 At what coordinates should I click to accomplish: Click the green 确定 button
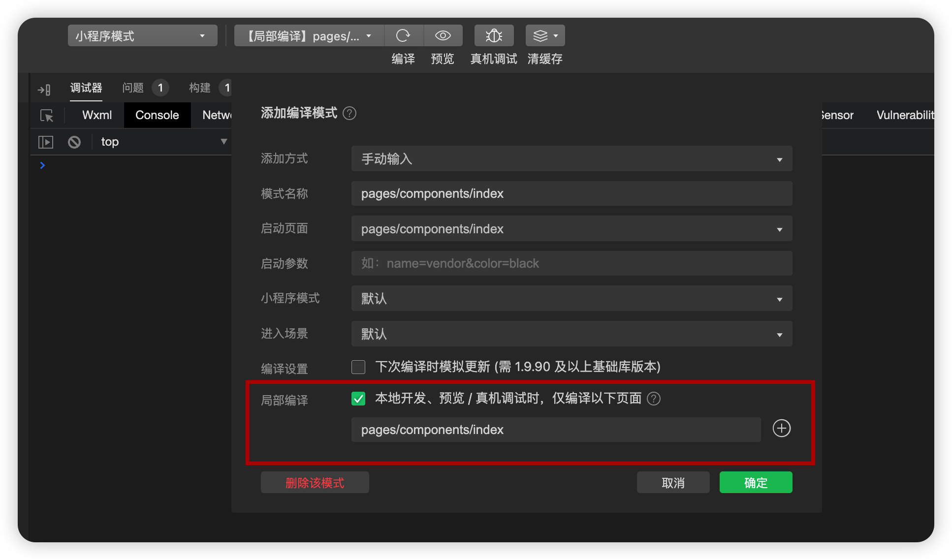756,483
